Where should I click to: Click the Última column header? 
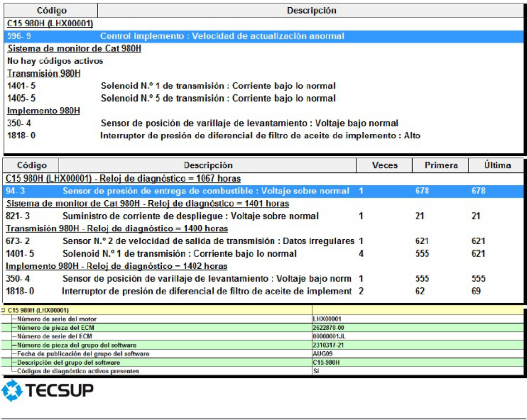click(497, 165)
